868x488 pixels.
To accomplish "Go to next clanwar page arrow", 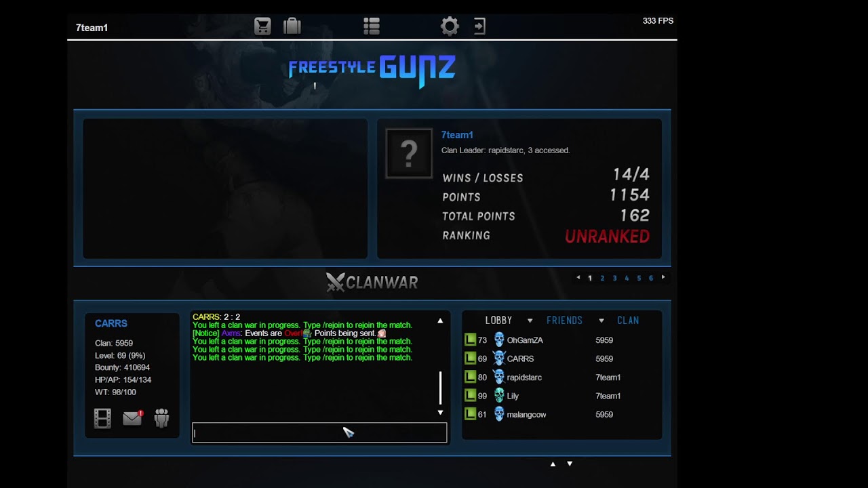I will pos(663,277).
